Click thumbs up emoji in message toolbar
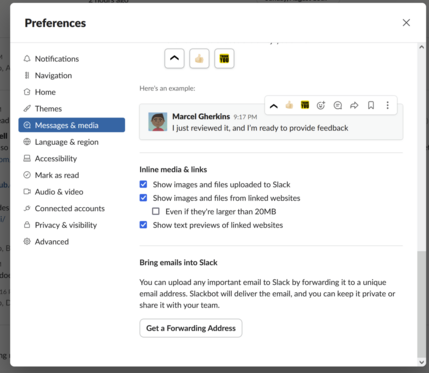Screen dimensions: 429x373 (289, 105)
